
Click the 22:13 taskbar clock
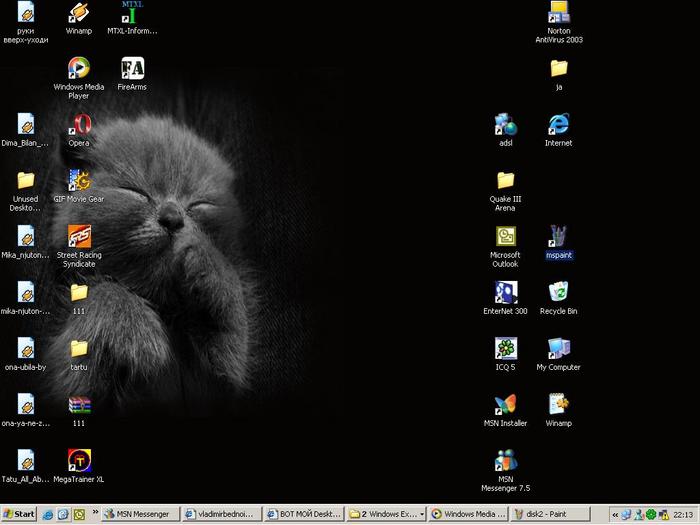point(683,515)
